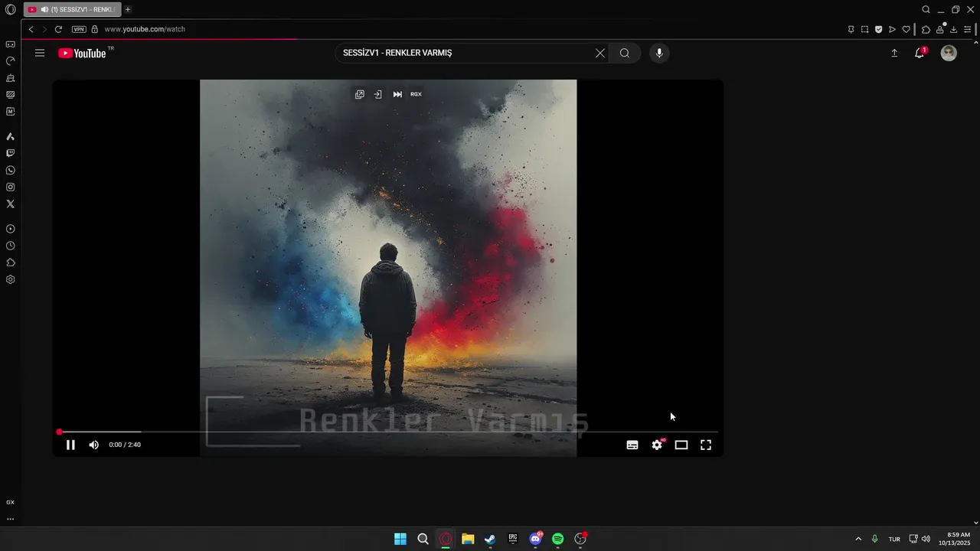Enter fullscreen video mode
Viewport: 980px width, 551px height.
tap(706, 445)
